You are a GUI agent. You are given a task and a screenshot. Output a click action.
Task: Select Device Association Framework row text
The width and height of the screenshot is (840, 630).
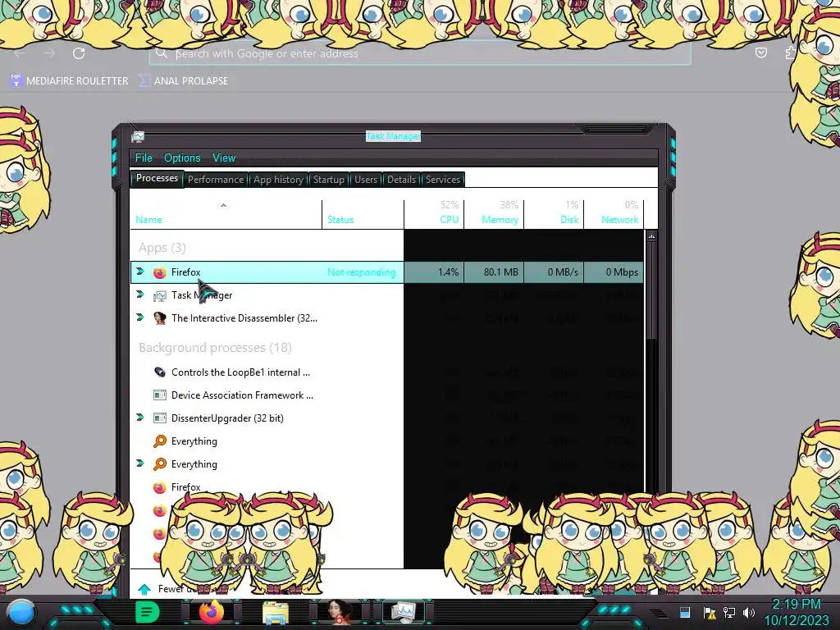(x=242, y=395)
